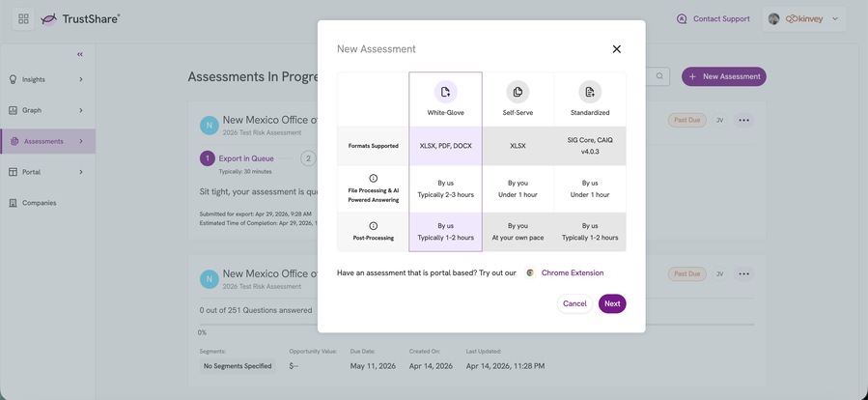
Task: Click info icon above File Processing label
Action: tap(373, 179)
